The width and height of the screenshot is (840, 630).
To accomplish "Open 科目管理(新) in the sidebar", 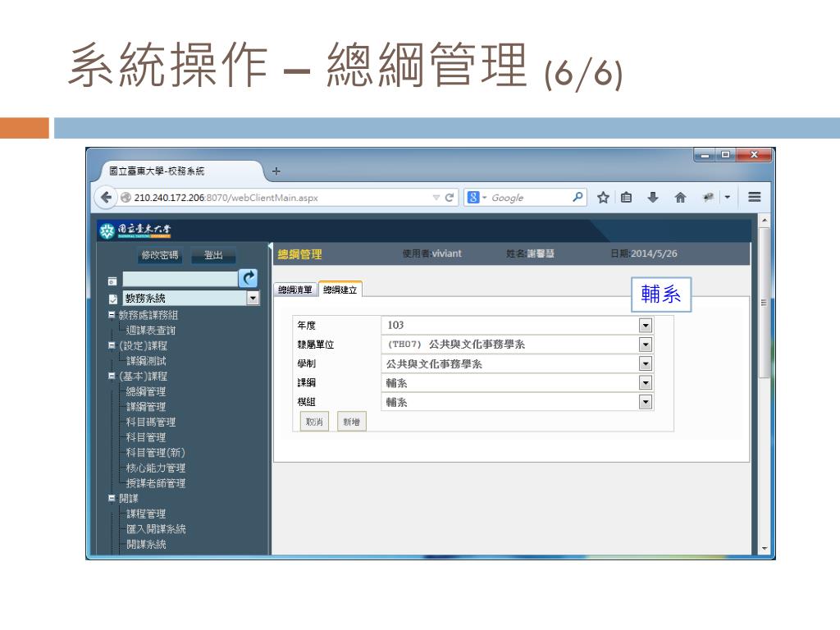I will (155, 453).
